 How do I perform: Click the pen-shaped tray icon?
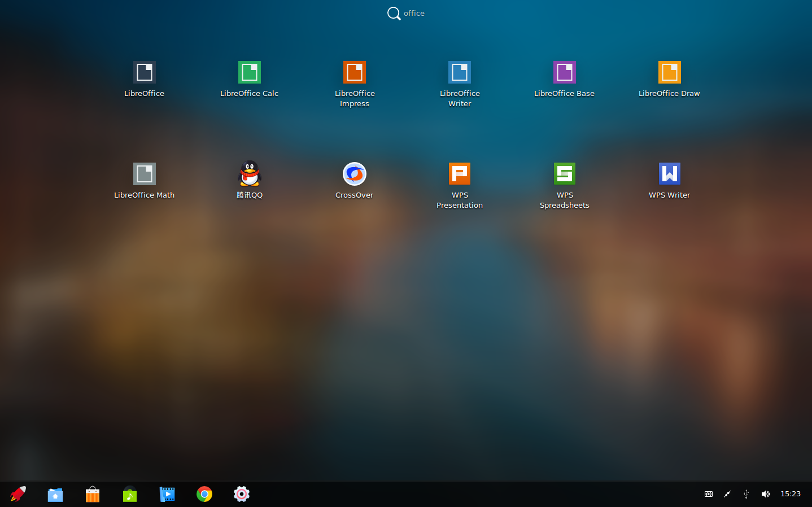[727, 494]
